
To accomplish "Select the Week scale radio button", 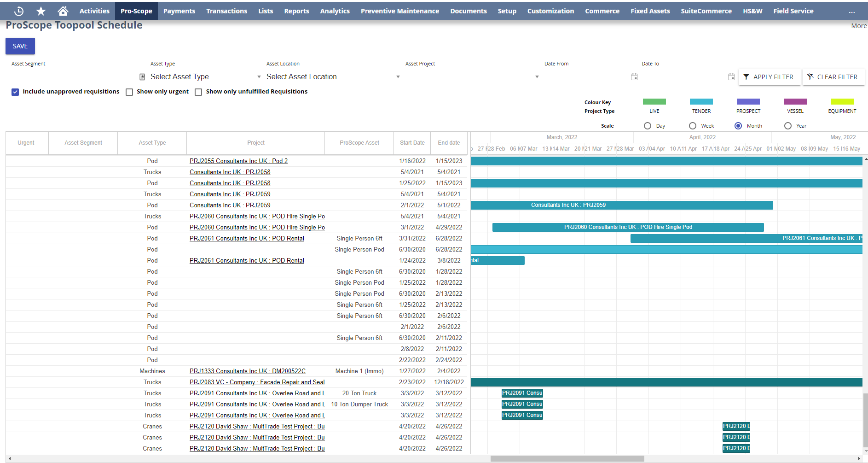I will (693, 125).
